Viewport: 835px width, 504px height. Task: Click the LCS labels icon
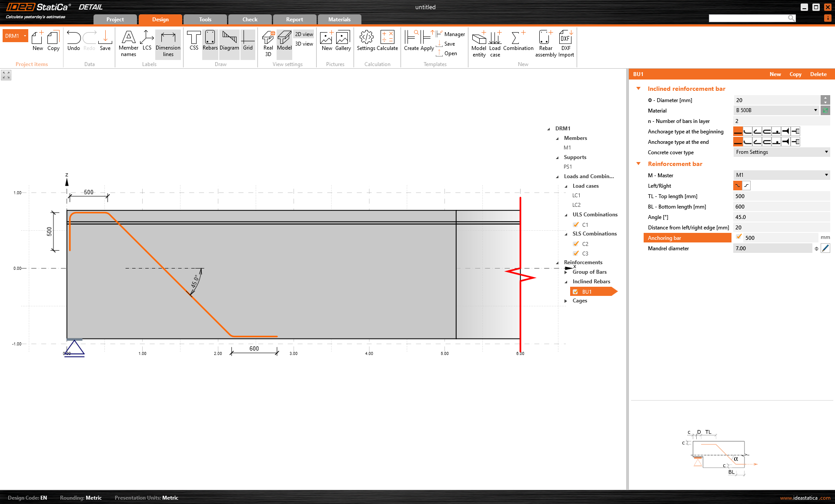coord(147,41)
